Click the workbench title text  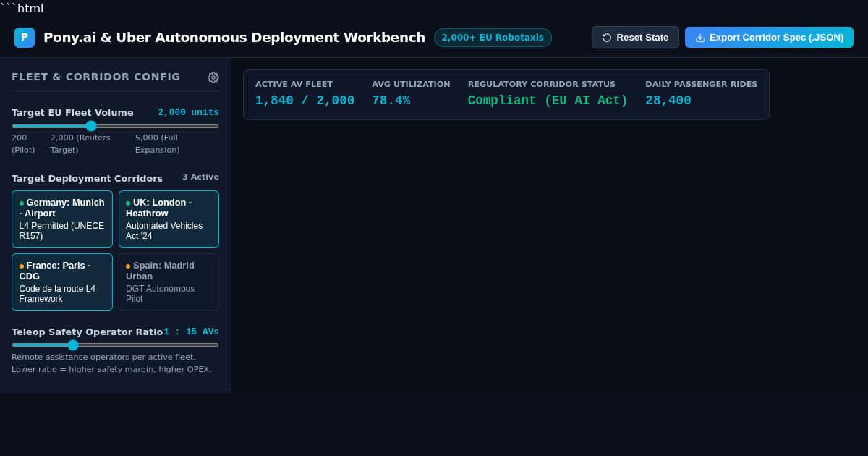[x=234, y=38]
